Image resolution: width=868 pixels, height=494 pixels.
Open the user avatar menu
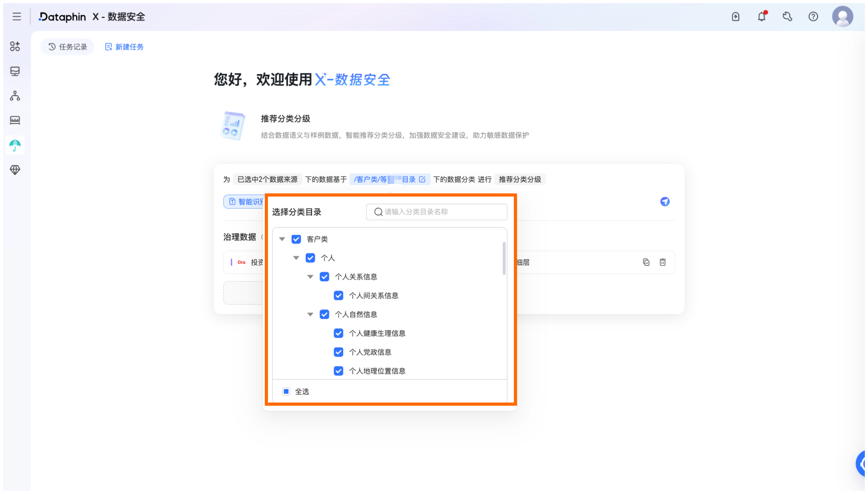coord(843,17)
